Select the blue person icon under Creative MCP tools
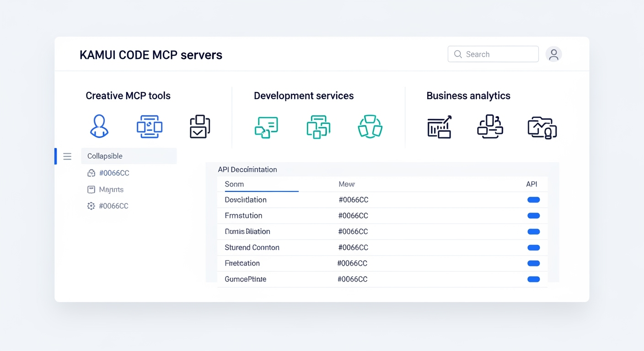644x351 pixels. pyautogui.click(x=99, y=126)
